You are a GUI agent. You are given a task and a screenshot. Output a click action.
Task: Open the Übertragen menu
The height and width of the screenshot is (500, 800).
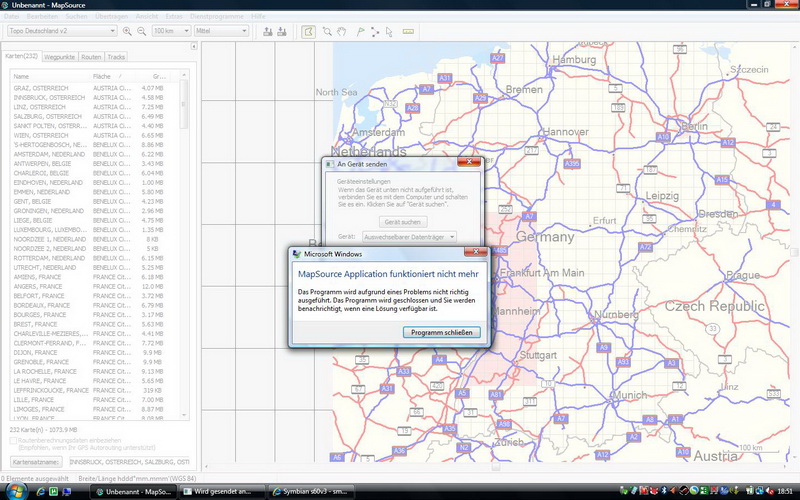click(111, 16)
